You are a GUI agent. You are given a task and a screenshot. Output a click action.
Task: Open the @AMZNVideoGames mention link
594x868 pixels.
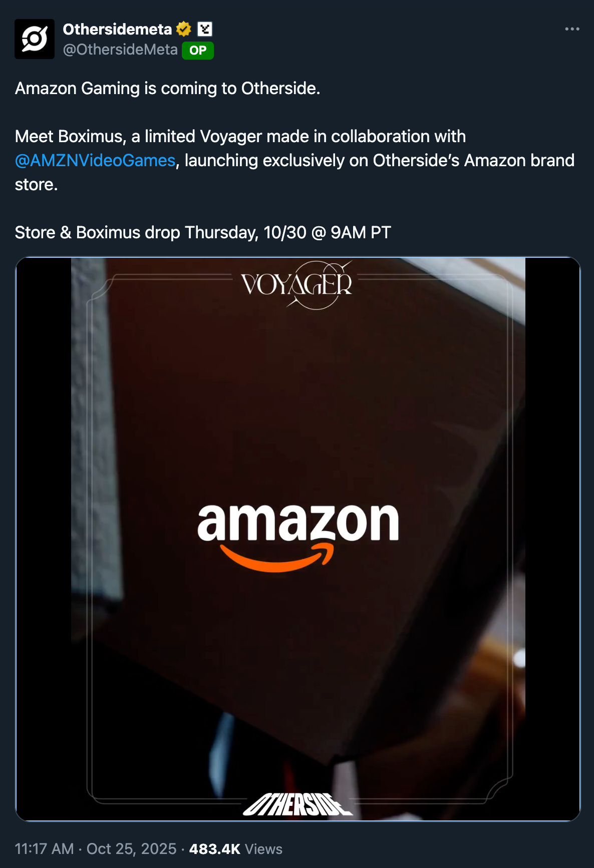pos(95,160)
